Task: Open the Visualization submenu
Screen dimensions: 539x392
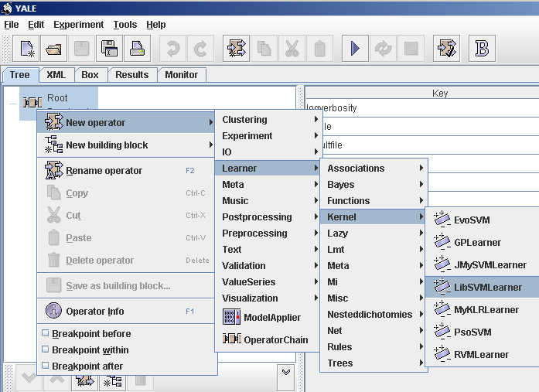Action: (x=268, y=298)
